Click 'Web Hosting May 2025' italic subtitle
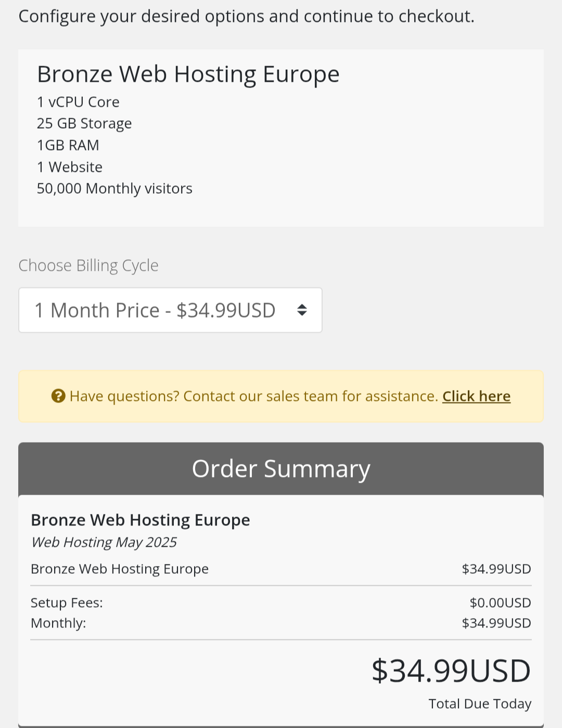 (x=104, y=543)
